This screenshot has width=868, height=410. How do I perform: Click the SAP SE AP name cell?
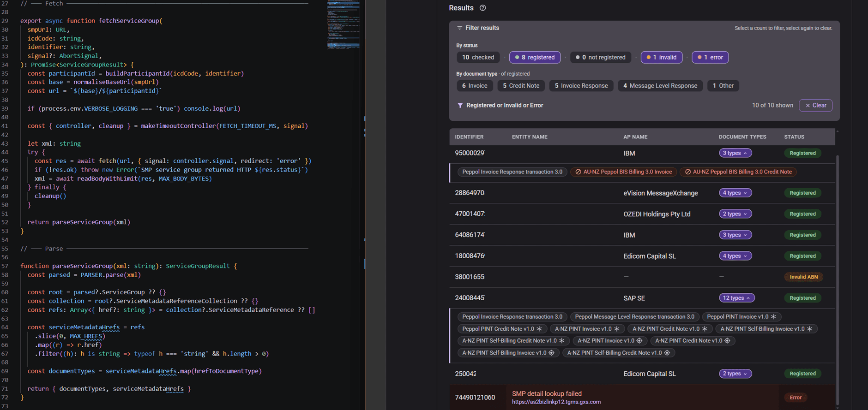634,298
